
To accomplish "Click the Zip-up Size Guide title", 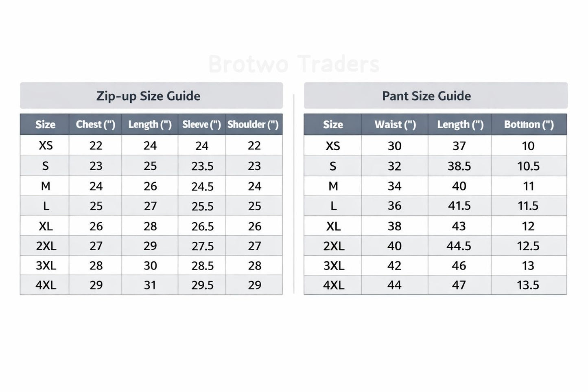I will 148,96.
